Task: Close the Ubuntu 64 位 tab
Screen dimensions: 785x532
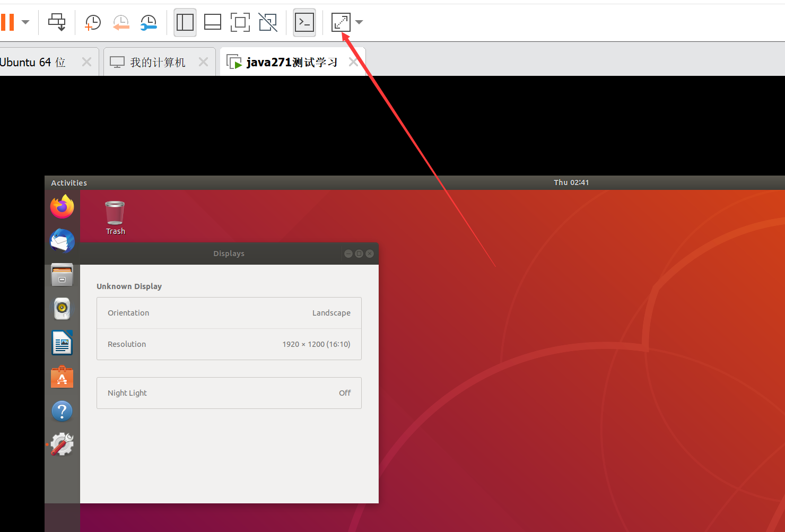Action: pos(86,62)
